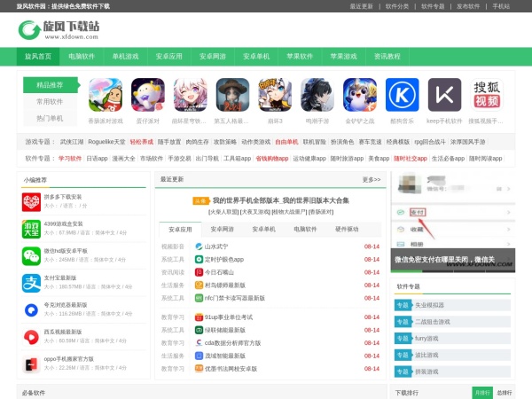Image resolution: width=532 pixels, height=399 pixels.
Task: Select the 常用软件 side category
Action: click(50, 102)
